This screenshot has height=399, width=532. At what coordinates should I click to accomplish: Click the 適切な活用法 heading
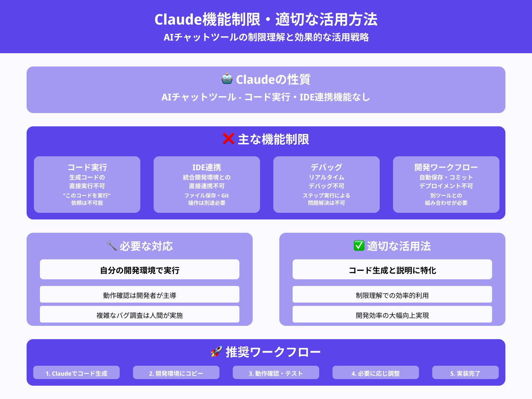point(399,246)
